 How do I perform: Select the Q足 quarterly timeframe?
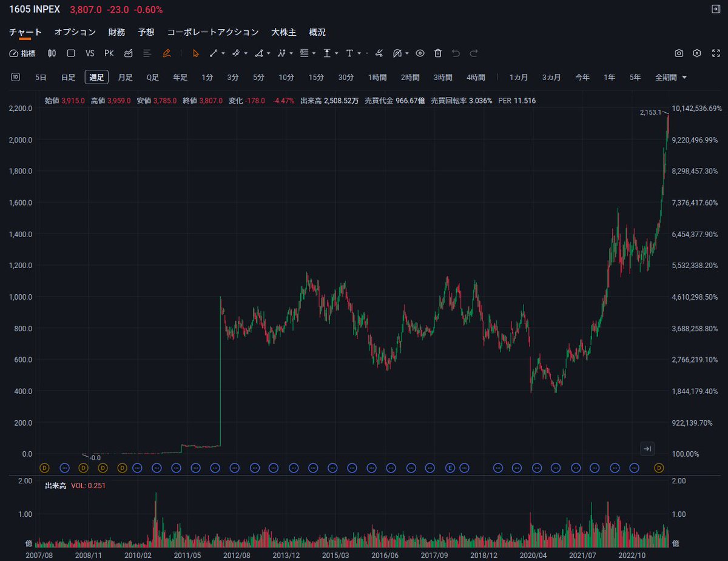(152, 77)
